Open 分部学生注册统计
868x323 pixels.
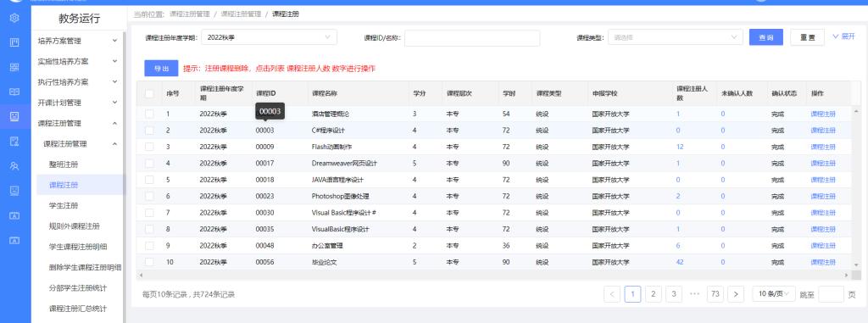78,288
